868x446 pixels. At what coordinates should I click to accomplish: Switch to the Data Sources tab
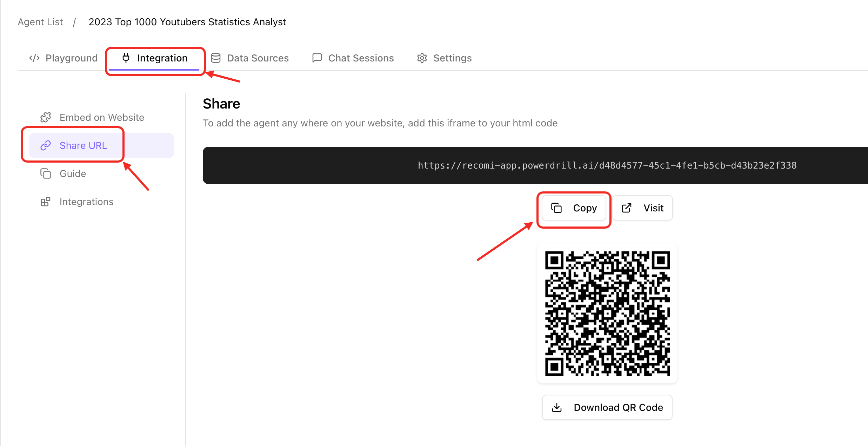pos(258,58)
